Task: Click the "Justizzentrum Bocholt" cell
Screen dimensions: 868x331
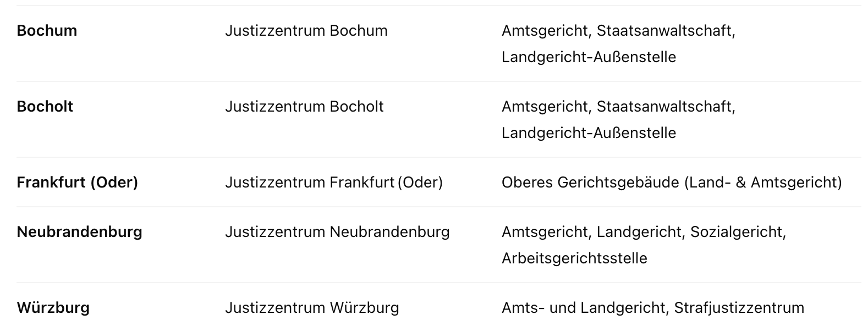Action: pyautogui.click(x=304, y=107)
